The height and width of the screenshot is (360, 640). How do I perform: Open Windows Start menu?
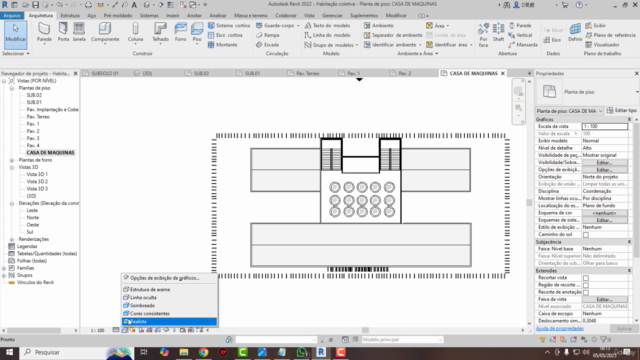[9, 352]
